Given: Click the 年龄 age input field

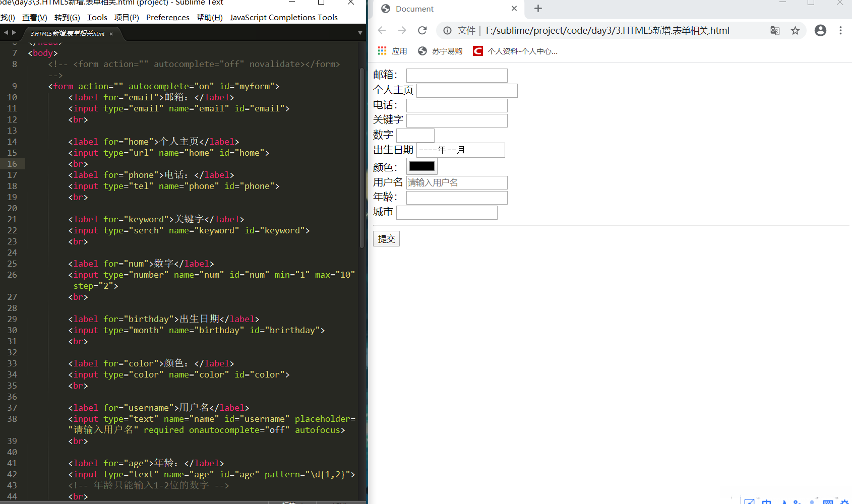Looking at the screenshot, I should pos(457,198).
